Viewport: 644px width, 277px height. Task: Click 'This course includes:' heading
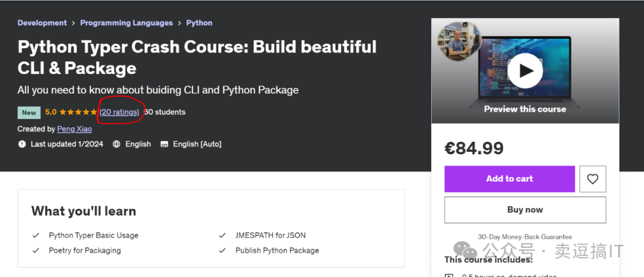pyautogui.click(x=488, y=260)
